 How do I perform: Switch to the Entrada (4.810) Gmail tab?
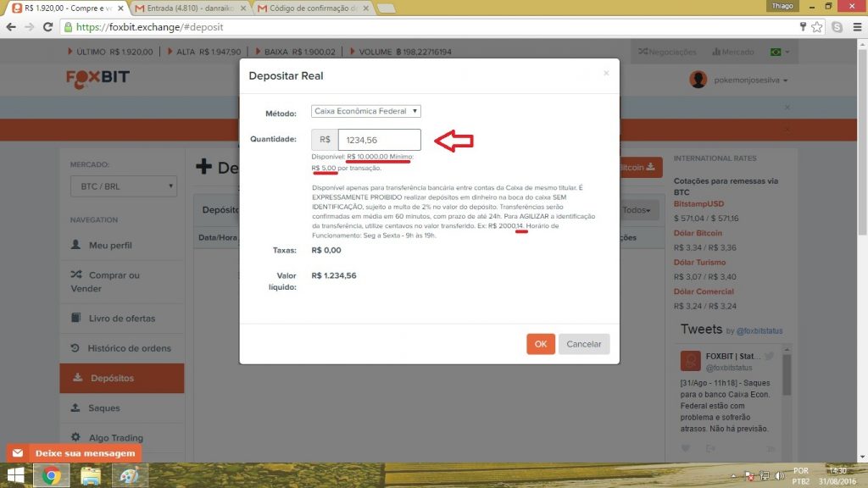click(191, 8)
